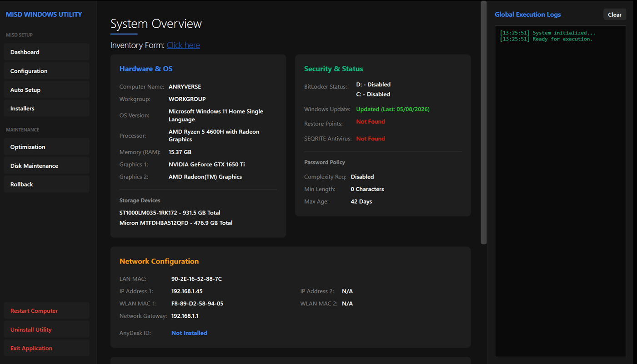The width and height of the screenshot is (637, 364).
Task: Click the WORKGROUP workgroup value
Action: [187, 99]
